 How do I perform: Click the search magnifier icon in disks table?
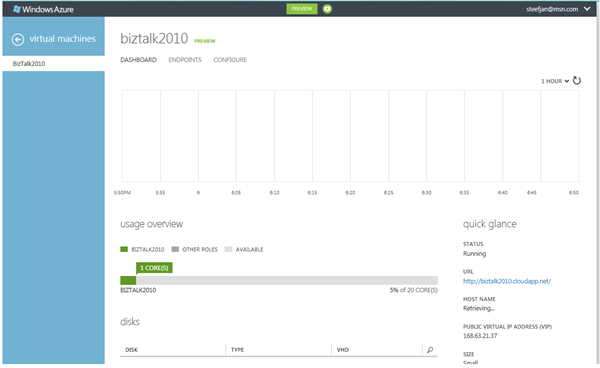430,350
